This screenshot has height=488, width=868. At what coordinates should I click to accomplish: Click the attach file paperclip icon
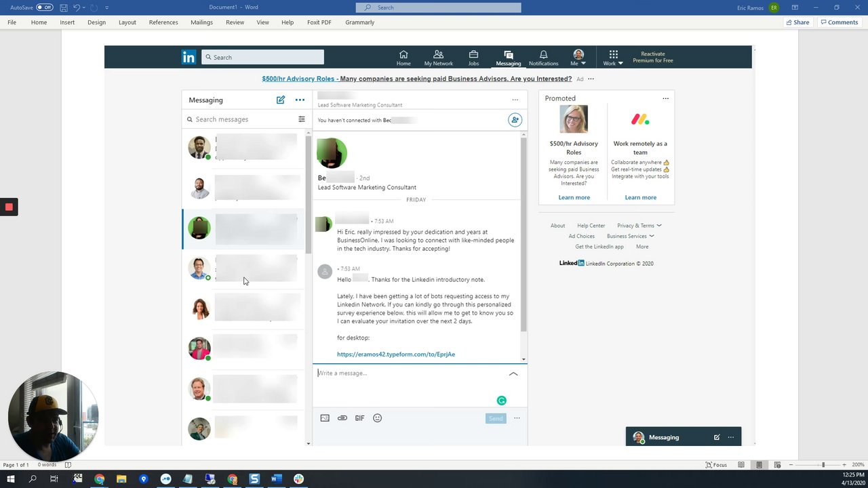tap(342, 418)
